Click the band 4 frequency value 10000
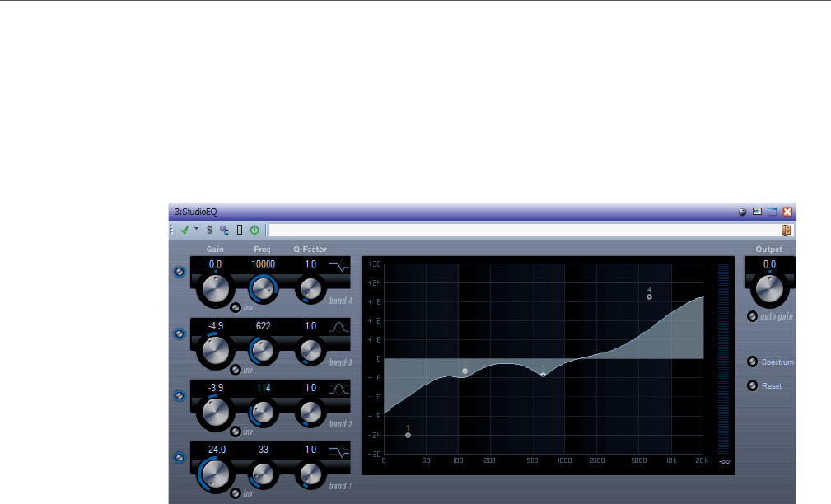831x504 pixels. point(263,264)
